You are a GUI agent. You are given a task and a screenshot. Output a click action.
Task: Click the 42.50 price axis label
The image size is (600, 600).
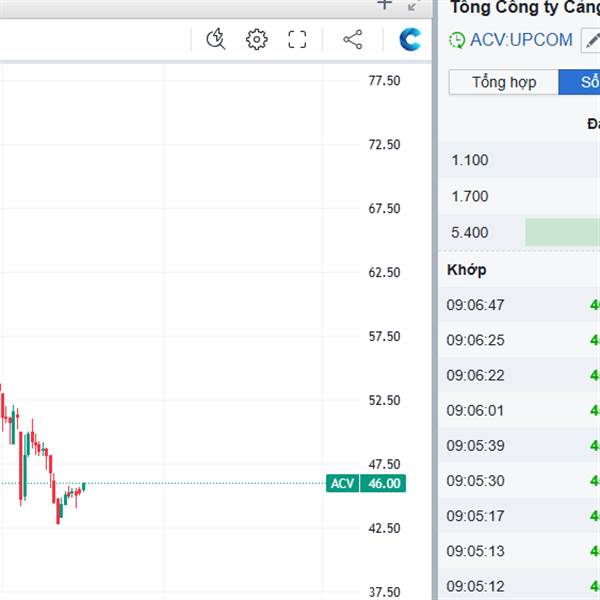click(x=384, y=528)
